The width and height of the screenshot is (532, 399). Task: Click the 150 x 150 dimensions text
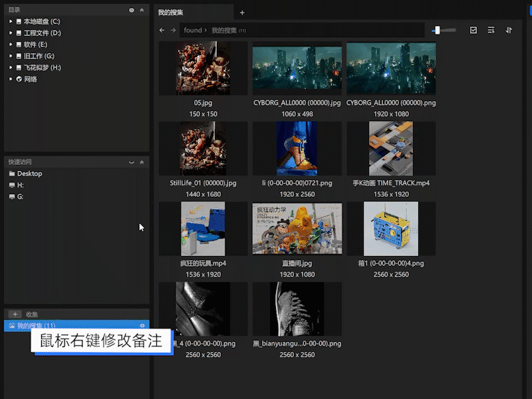pyautogui.click(x=203, y=114)
